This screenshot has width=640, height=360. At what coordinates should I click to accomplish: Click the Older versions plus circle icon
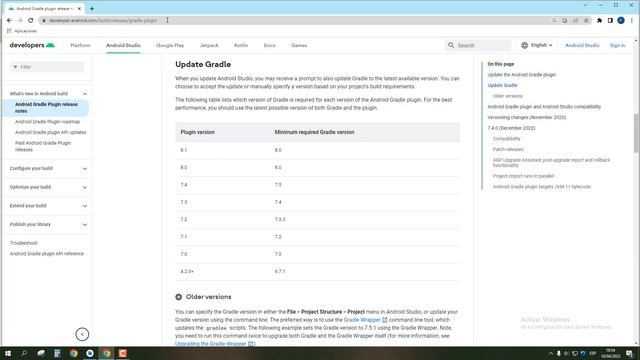click(x=178, y=297)
